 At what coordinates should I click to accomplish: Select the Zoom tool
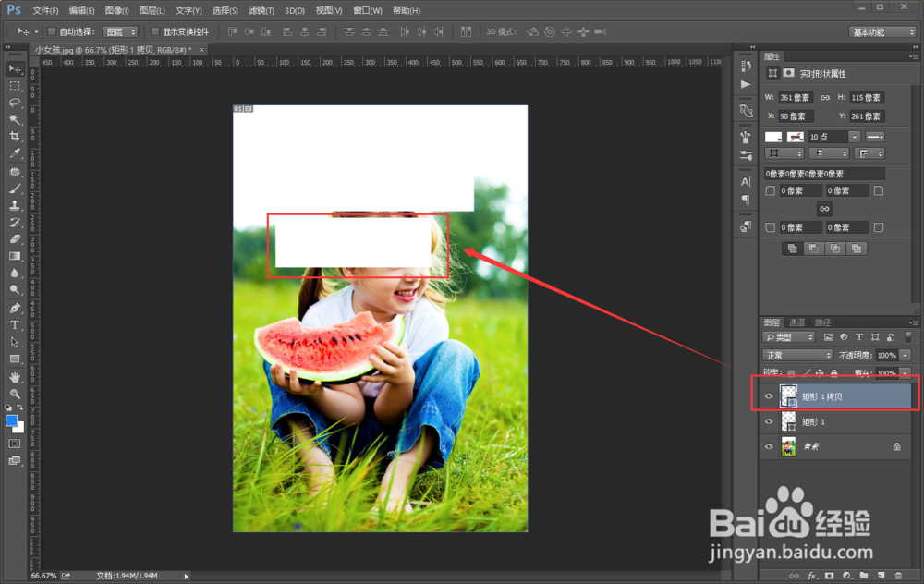pyautogui.click(x=15, y=394)
